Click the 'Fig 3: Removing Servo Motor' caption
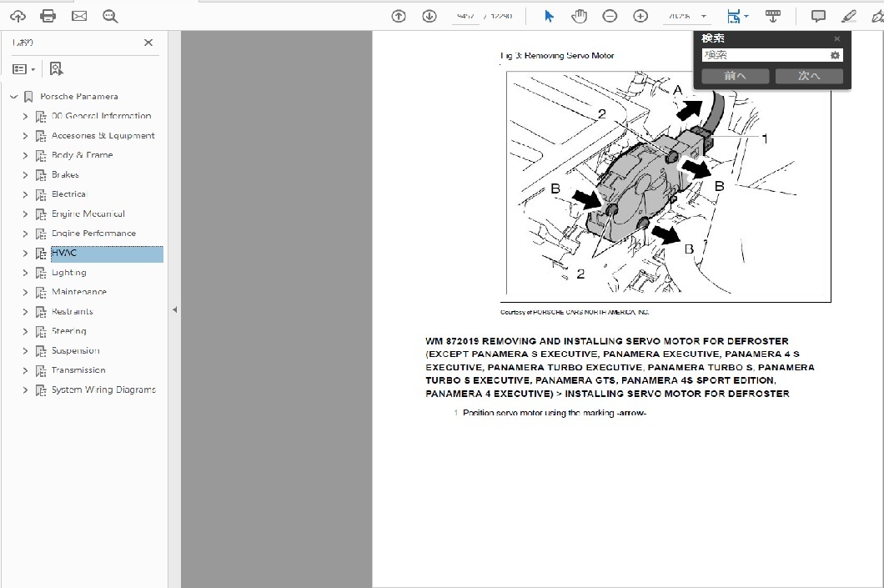The width and height of the screenshot is (884, 588). pyautogui.click(x=557, y=55)
